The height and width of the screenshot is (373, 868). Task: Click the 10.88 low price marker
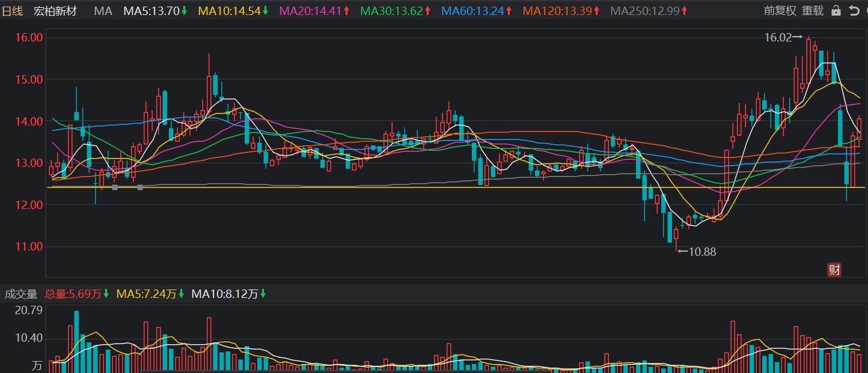(697, 252)
